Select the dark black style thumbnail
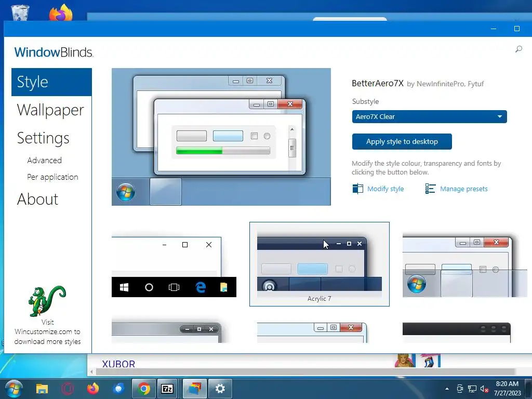This screenshot has width=532, height=399. pos(457,332)
